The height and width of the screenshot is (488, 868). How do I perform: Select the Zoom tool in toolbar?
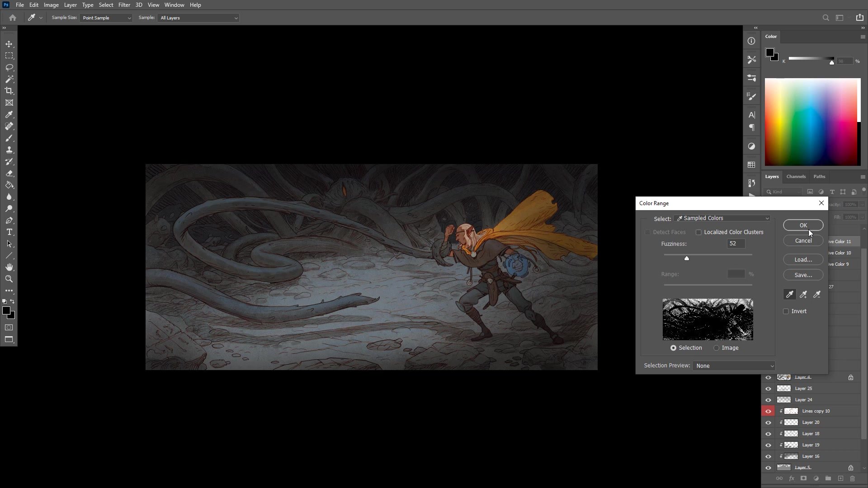9,279
